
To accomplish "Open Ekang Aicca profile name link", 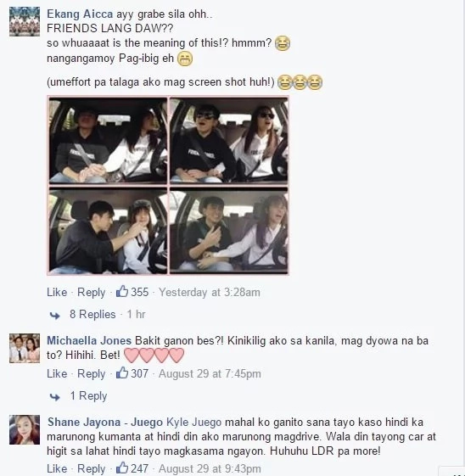I will click(x=80, y=14).
